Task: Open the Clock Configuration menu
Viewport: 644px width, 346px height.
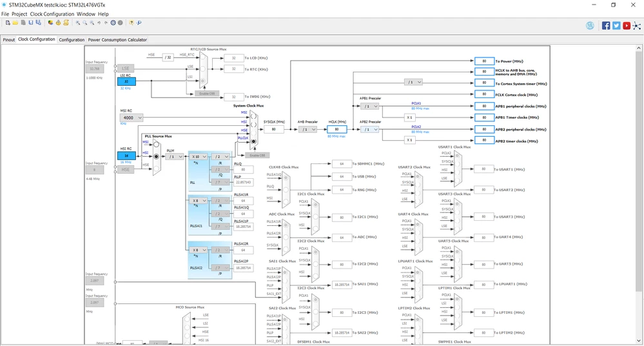Action: click(x=52, y=14)
